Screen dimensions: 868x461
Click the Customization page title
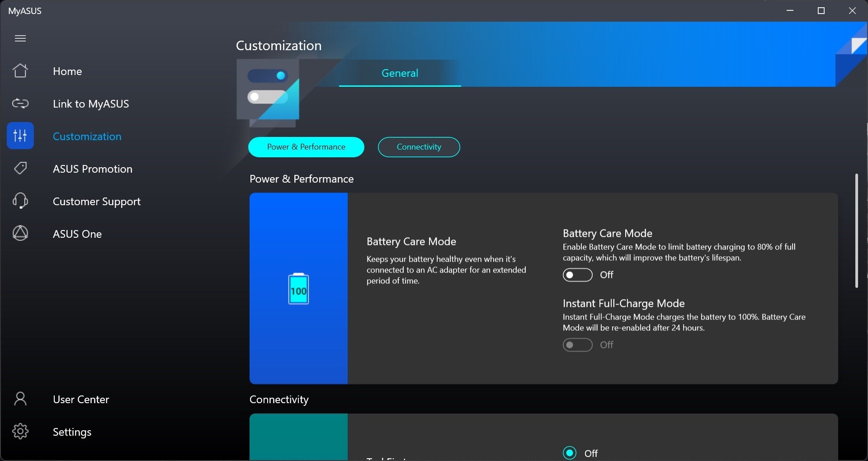click(x=279, y=46)
